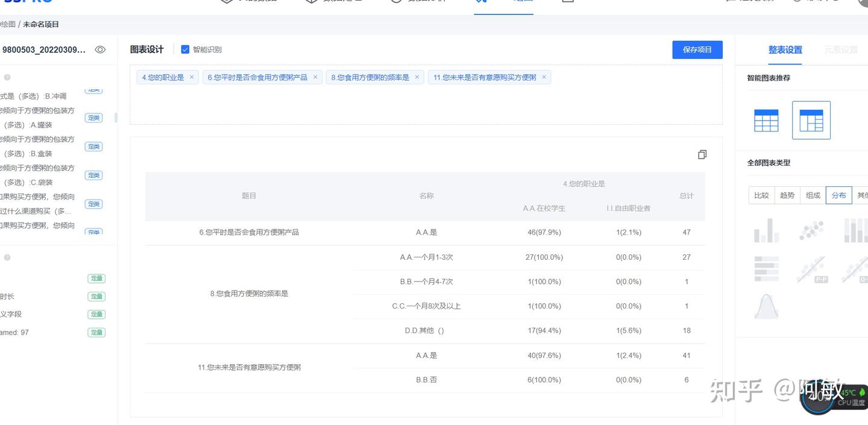Screen dimensions: 868x425
Task: Click the 6(100.0%) table cell
Action: (544, 380)
